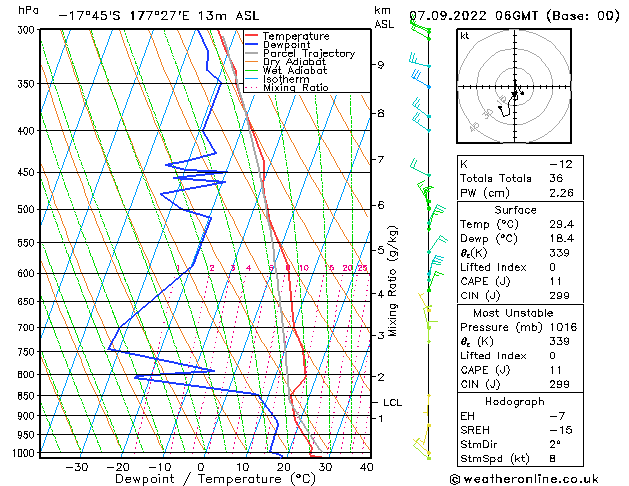The image size is (629, 486).
Task: Click the gray line sample beside Parcel Trajectory
Action: 252,53
